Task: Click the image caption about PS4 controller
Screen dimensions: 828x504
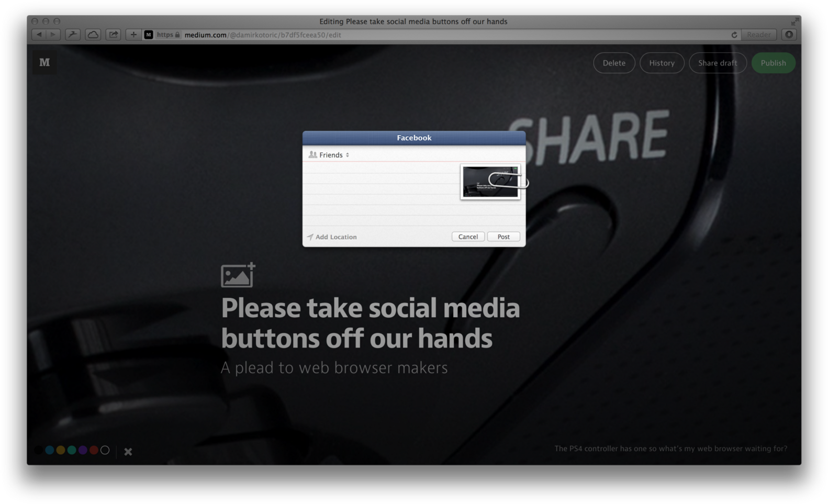Action: 670,449
